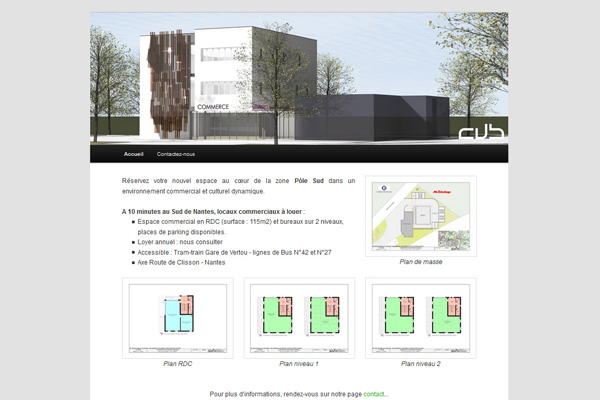
Task: Open the Plan de masse thumbnail
Action: (421, 216)
